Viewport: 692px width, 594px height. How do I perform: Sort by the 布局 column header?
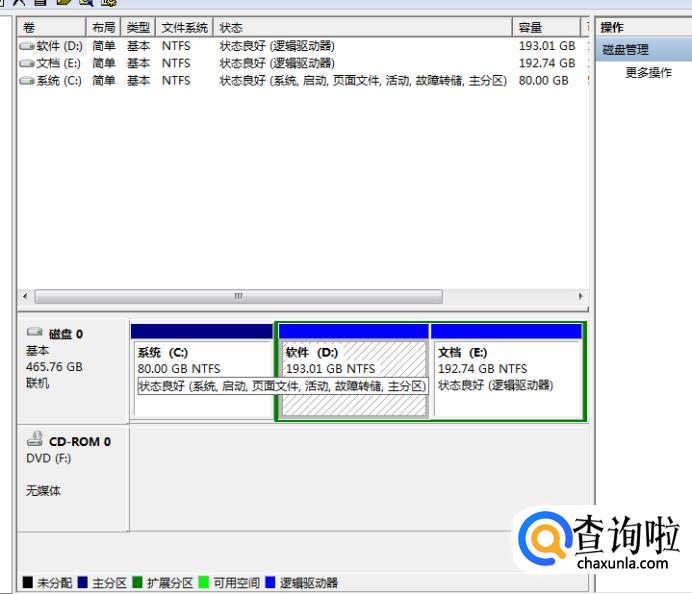tap(104, 27)
